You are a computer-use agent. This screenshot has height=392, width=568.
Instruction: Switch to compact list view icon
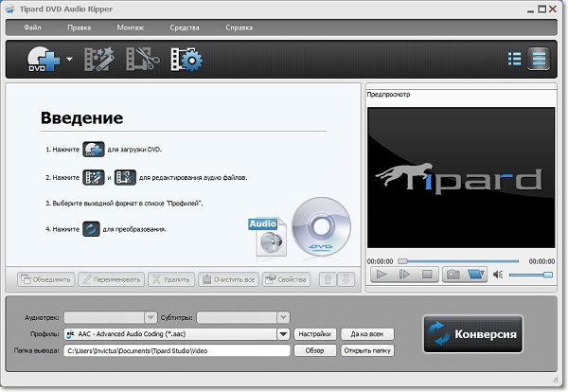pos(539,59)
